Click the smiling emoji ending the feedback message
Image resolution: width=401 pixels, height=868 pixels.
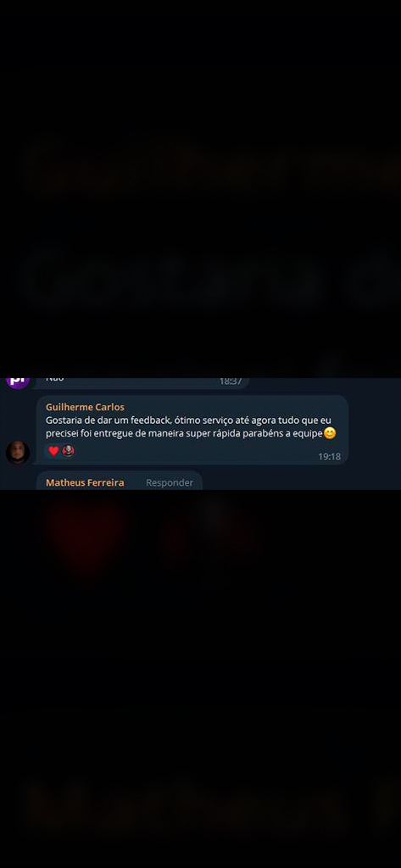[x=330, y=433]
